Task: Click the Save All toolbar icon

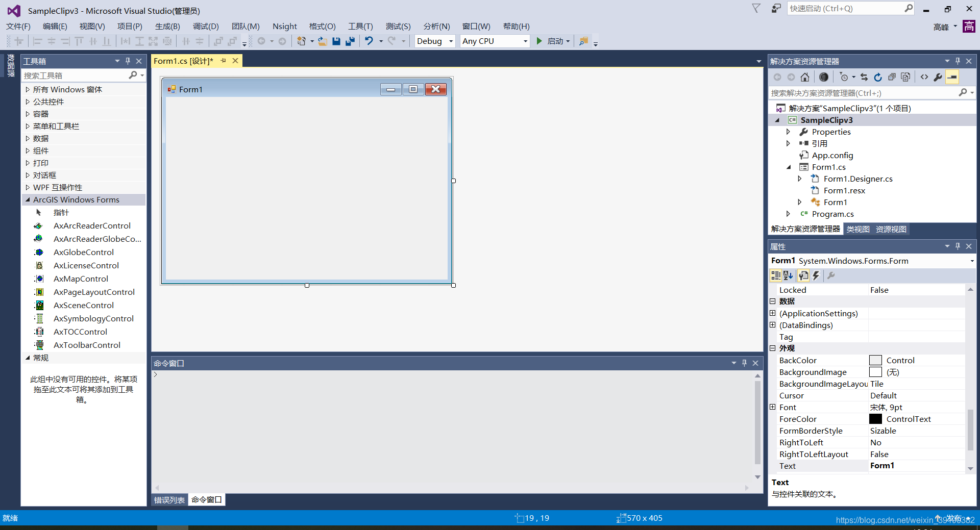Action: pyautogui.click(x=350, y=41)
